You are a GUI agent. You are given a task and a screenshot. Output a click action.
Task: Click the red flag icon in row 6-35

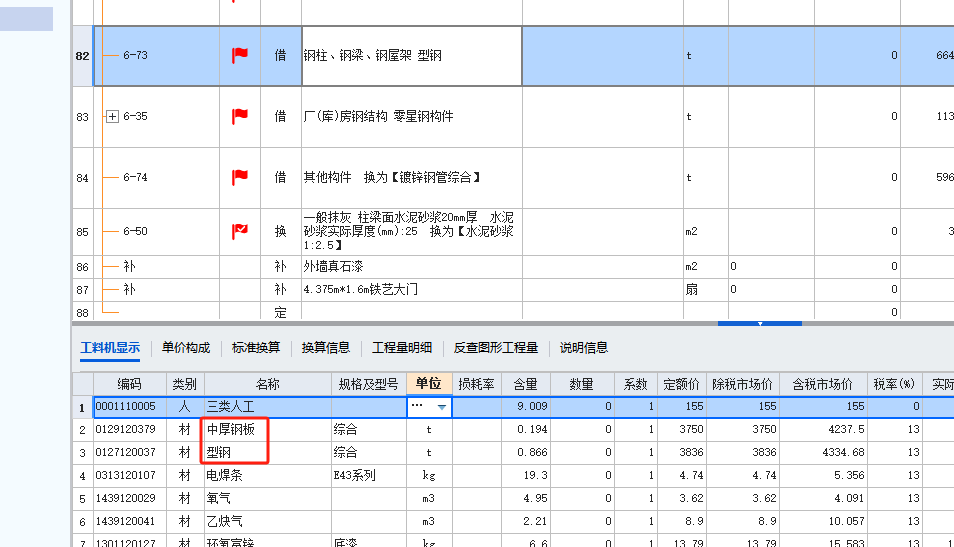coord(240,116)
